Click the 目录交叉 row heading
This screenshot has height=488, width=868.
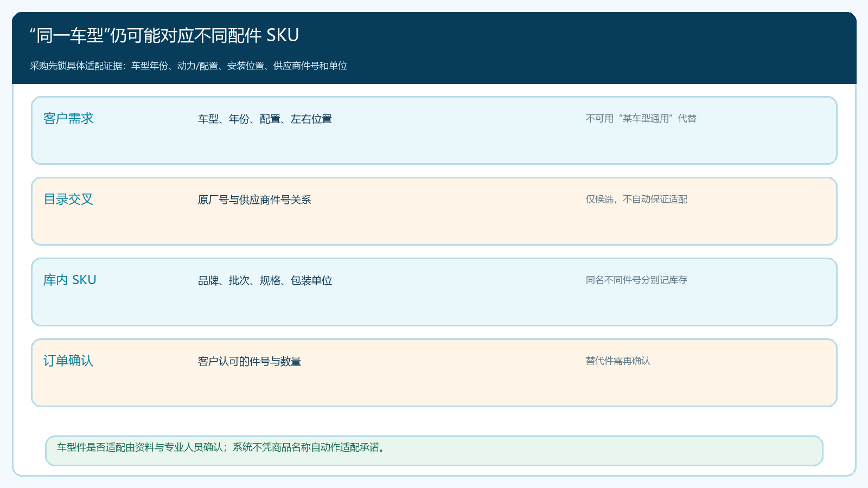click(68, 199)
